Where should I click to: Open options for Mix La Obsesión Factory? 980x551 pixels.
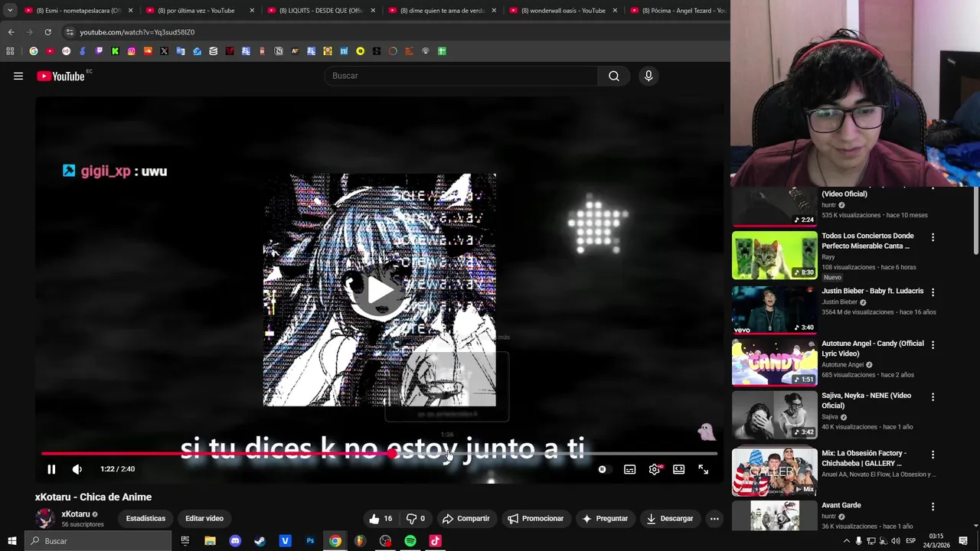tap(933, 455)
